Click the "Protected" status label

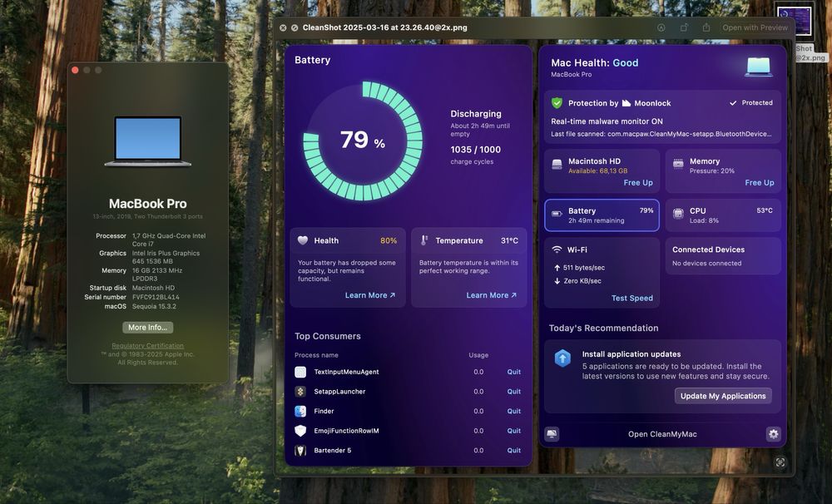[756, 103]
